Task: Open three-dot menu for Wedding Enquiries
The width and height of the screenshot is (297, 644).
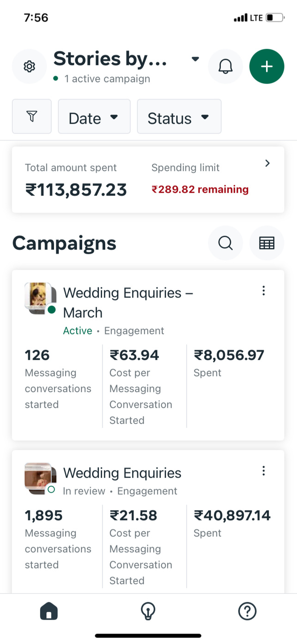Action: coord(263,471)
